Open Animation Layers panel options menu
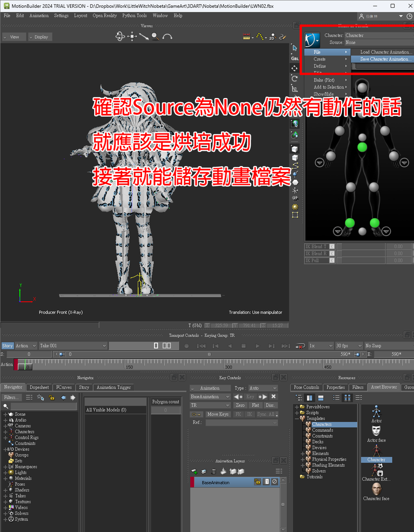The width and height of the screenshot is (414, 532). point(279,471)
